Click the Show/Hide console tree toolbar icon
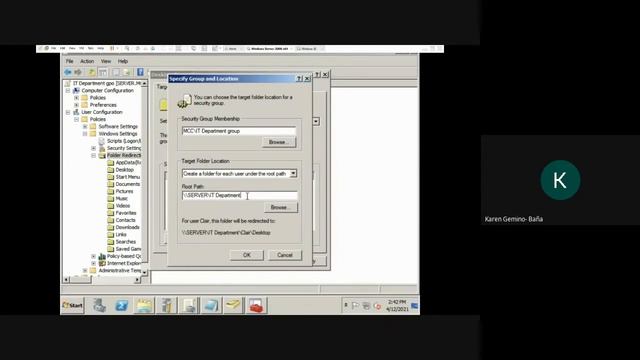640x360 pixels. [x=103, y=72]
